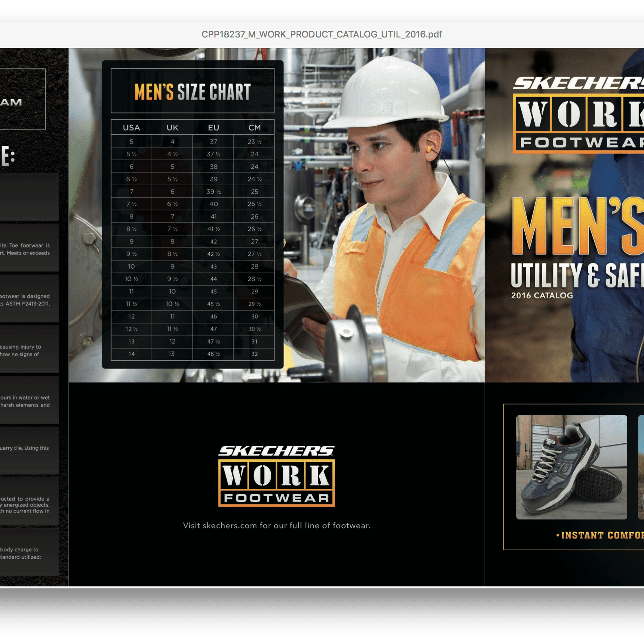Click the EU size 39 ½ cell
The width and height of the screenshot is (644, 644).
pos(213,192)
